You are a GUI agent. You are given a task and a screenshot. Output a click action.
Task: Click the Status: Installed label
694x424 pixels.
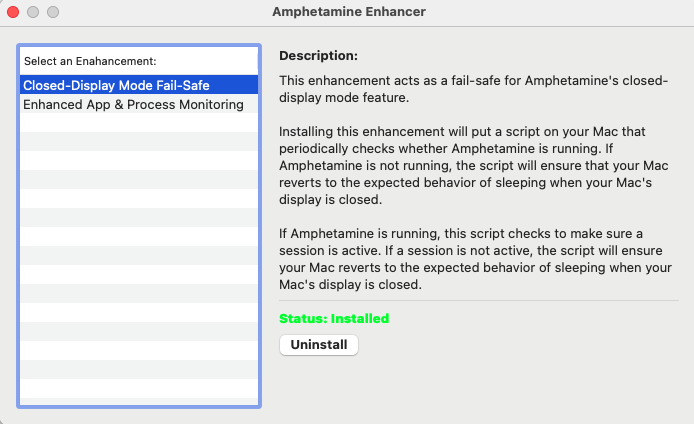[334, 319]
